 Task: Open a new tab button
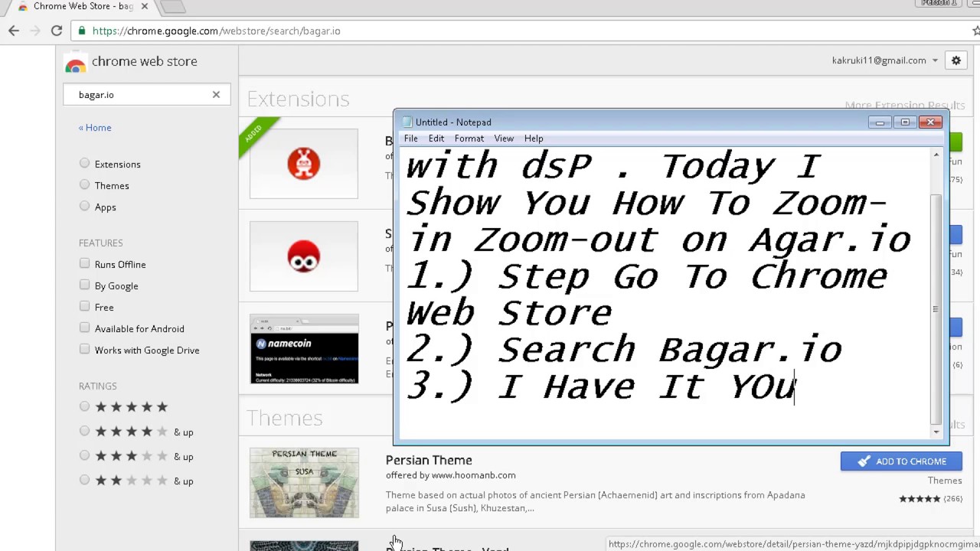click(173, 6)
